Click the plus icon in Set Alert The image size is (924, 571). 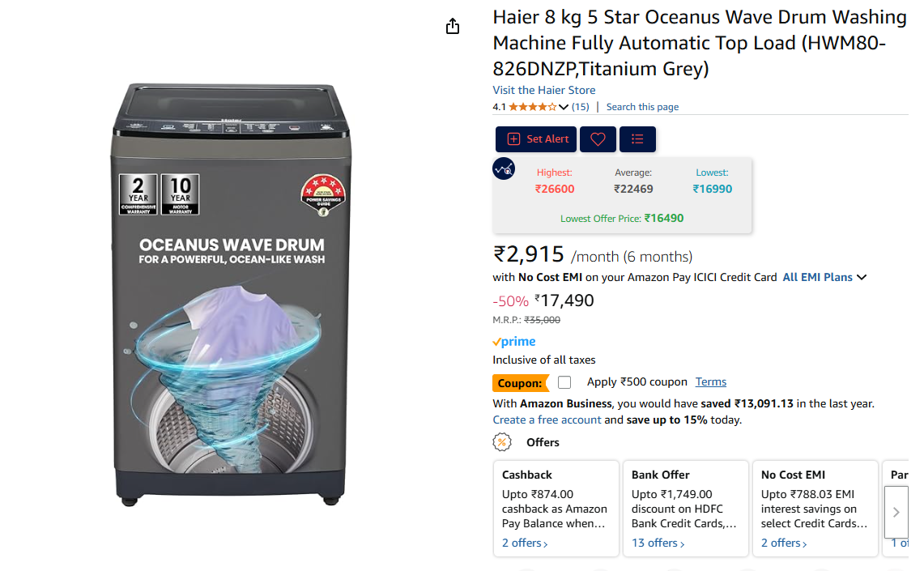(513, 139)
